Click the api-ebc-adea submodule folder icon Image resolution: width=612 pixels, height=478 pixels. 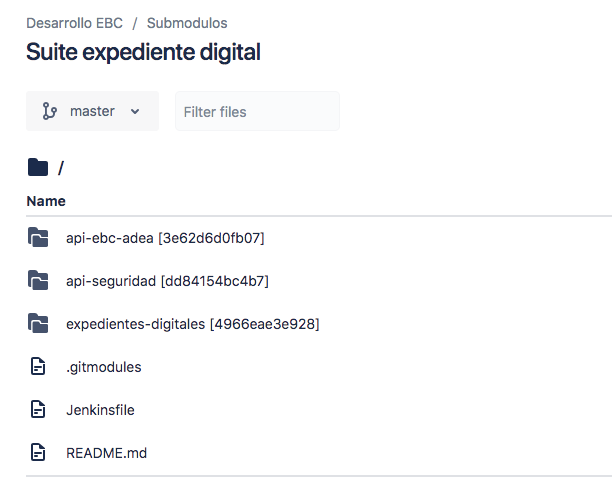click(x=38, y=237)
